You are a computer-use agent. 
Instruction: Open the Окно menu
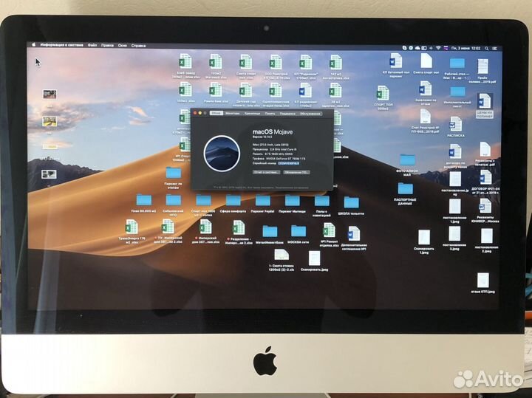[x=123, y=45]
